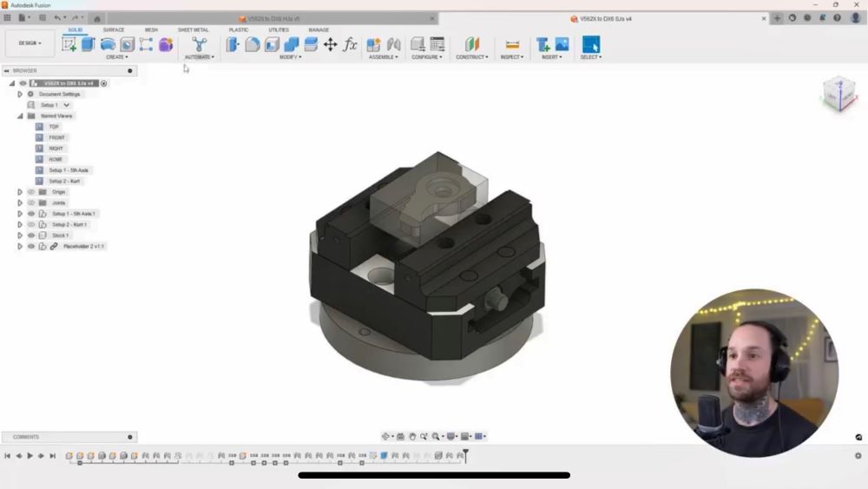Screen dimensions: 868x489
Task: Click the timeline end marker
Action: [x=465, y=456]
